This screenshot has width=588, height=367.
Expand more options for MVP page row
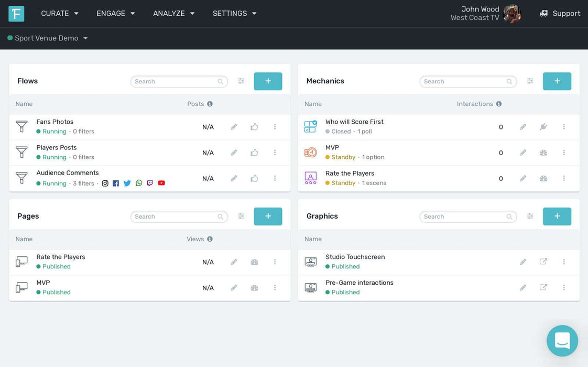[275, 287]
